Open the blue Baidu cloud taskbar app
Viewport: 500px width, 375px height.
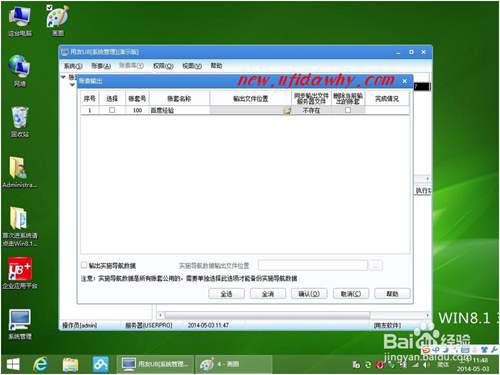[100, 364]
